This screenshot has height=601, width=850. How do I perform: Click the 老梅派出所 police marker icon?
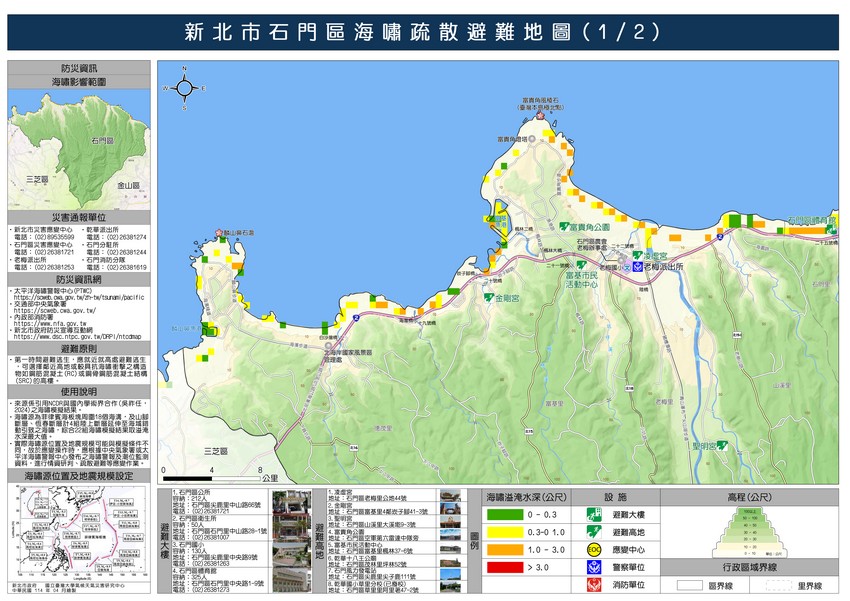pyautogui.click(x=635, y=267)
